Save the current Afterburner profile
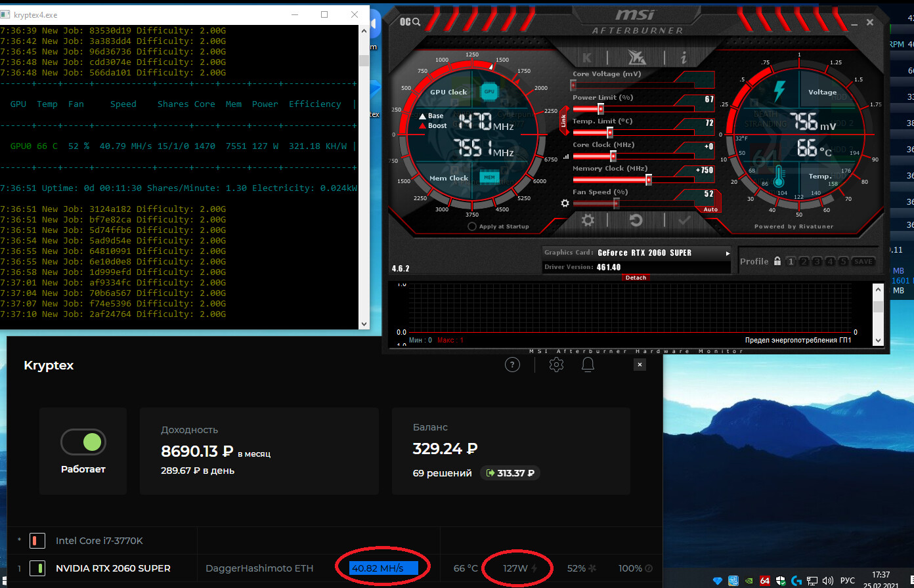Image resolution: width=914 pixels, height=588 pixels. tap(863, 261)
